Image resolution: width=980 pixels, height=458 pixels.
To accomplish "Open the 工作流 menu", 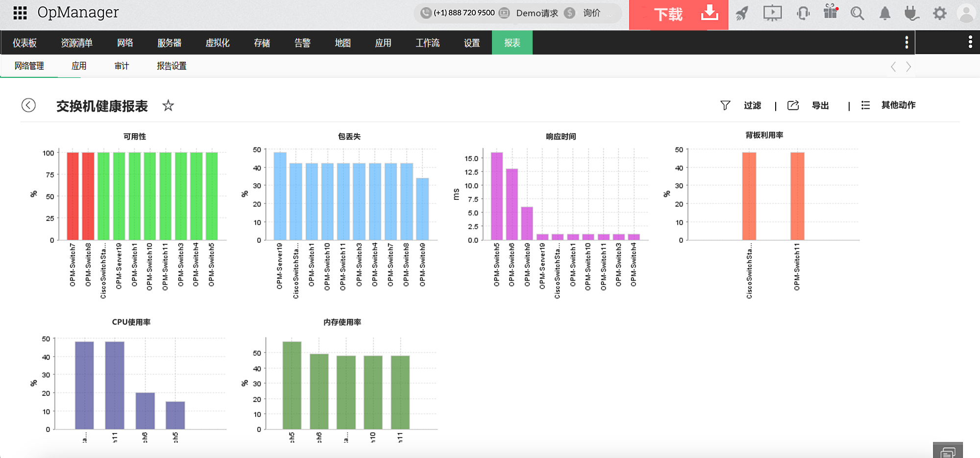I will point(427,43).
